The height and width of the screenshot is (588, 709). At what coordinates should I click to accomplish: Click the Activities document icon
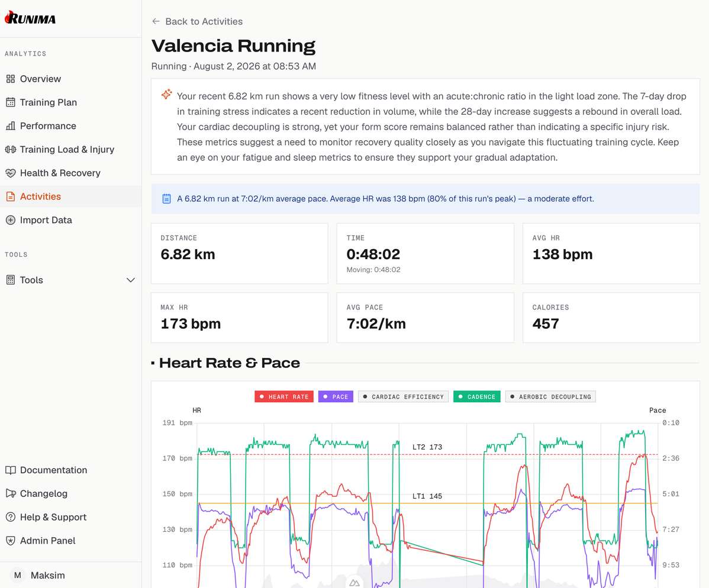tap(11, 196)
